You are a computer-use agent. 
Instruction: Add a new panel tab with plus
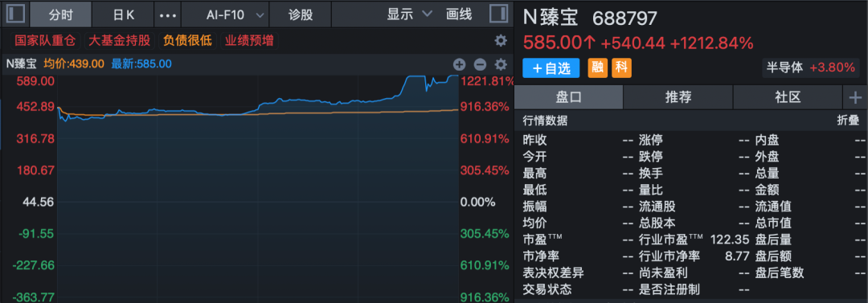click(855, 97)
